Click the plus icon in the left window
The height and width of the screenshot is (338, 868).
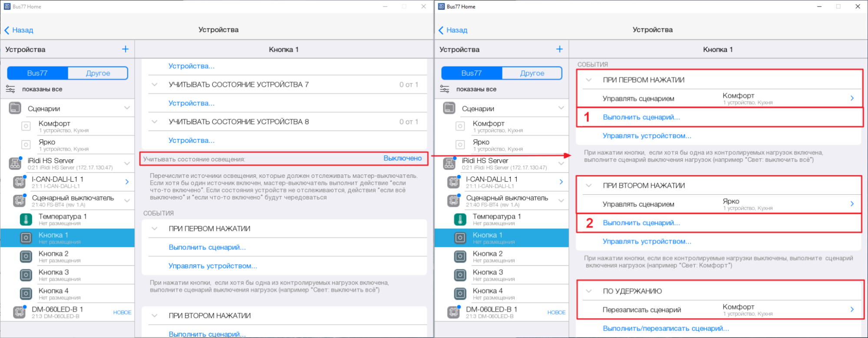pyautogui.click(x=125, y=49)
